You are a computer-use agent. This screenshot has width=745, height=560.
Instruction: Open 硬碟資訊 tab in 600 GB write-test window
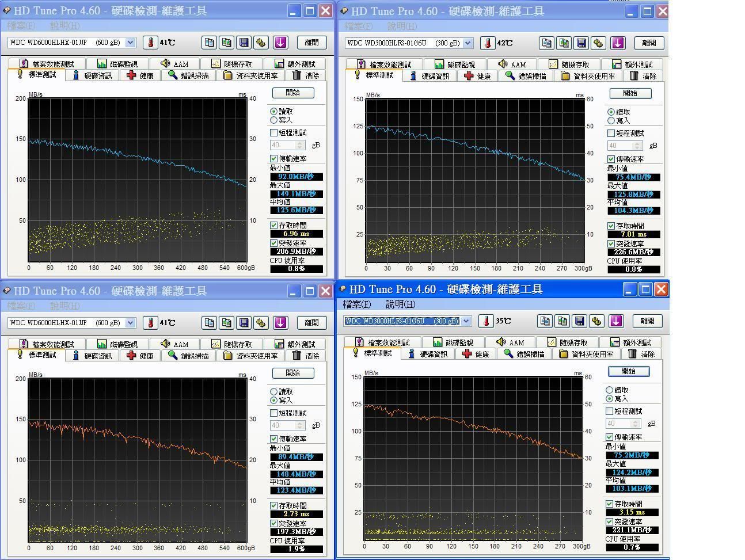pos(92,355)
